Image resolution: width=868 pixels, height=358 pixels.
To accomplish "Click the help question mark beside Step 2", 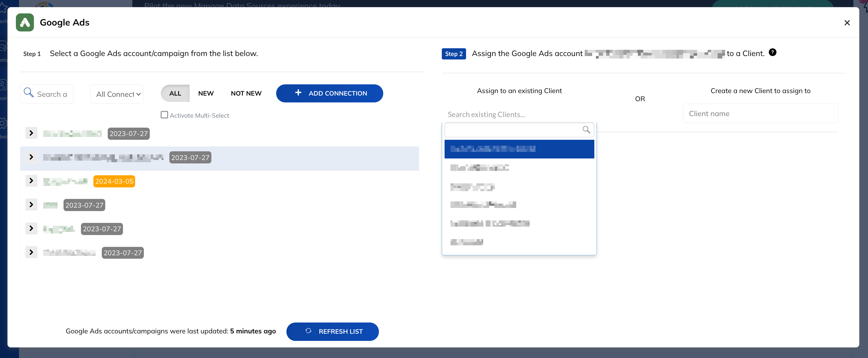I will click(773, 52).
